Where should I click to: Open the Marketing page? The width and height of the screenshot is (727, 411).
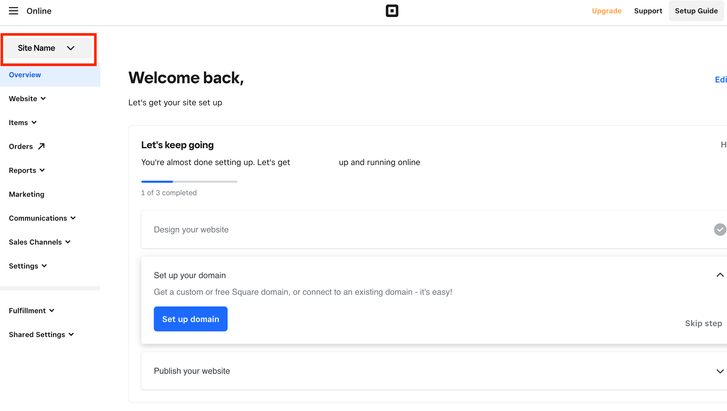27,195
